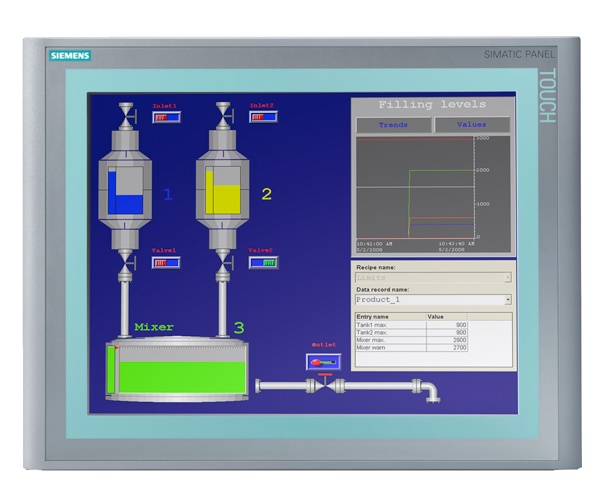The width and height of the screenshot is (600, 500).
Task: Click the Entry name column header
Action: pyautogui.click(x=391, y=317)
